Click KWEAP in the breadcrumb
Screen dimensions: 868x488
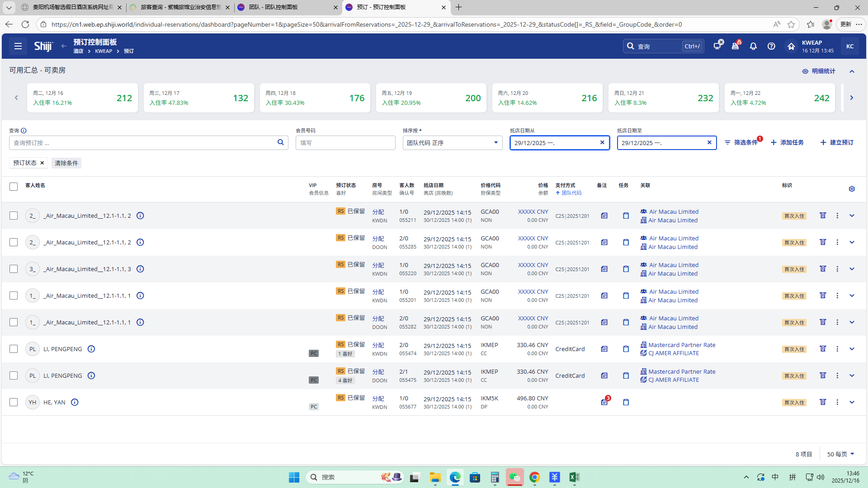[104, 51]
